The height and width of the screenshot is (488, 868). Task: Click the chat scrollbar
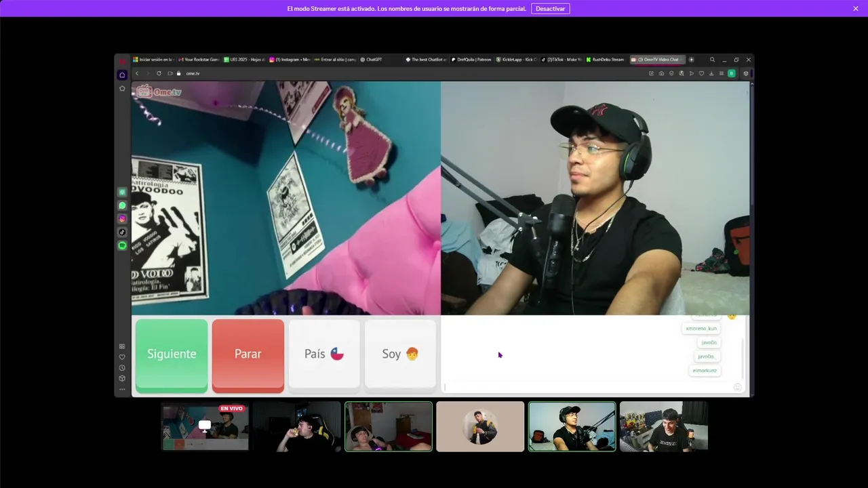click(744, 358)
